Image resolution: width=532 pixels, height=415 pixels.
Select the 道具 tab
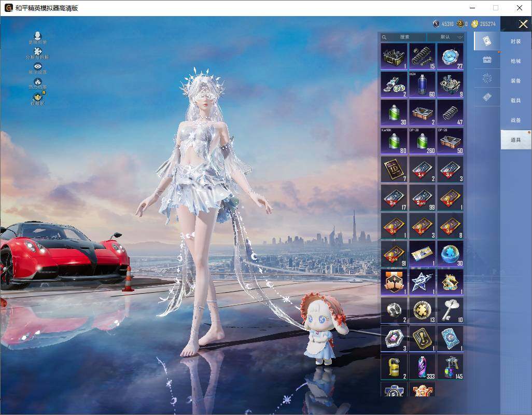coord(516,140)
